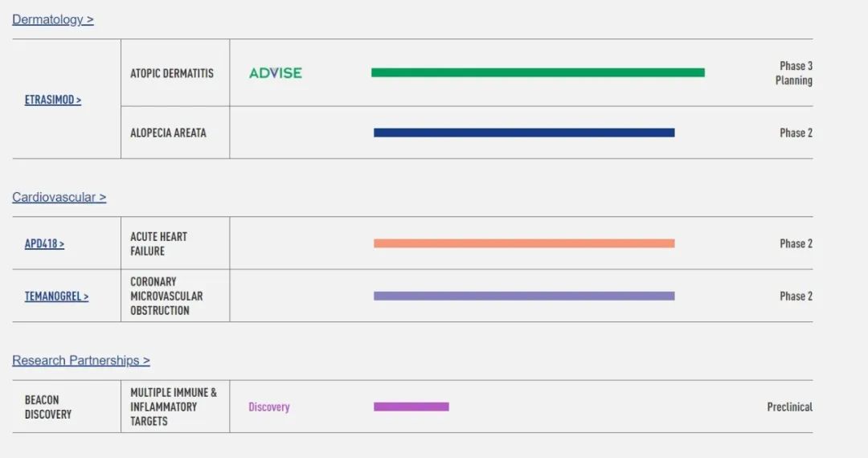This screenshot has height=458, width=868.
Task: Click the Coronary Microvascular Obstruction label
Action: click(166, 296)
